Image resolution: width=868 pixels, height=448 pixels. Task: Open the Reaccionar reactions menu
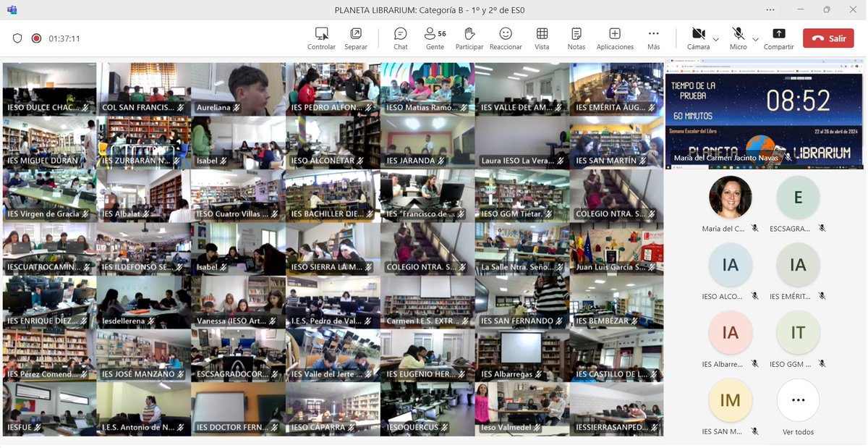(506, 38)
